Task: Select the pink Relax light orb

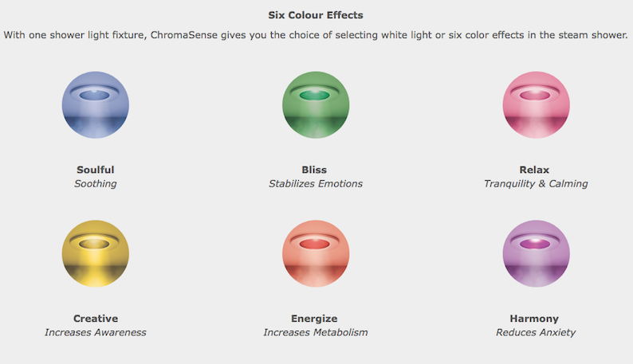Action: [x=536, y=105]
